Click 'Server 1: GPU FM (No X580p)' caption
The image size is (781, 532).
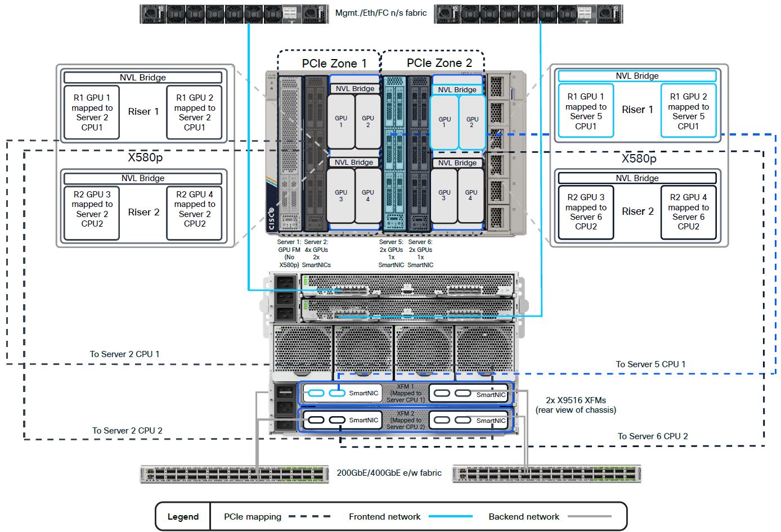coord(289,253)
